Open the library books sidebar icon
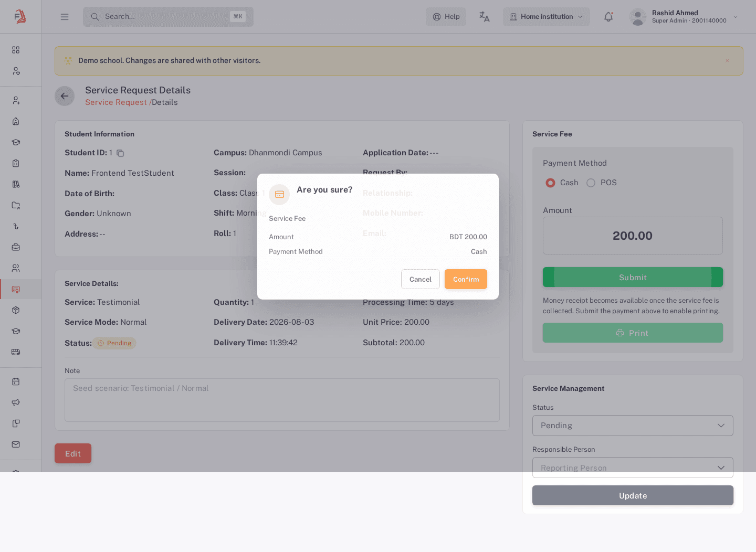 tap(16, 184)
